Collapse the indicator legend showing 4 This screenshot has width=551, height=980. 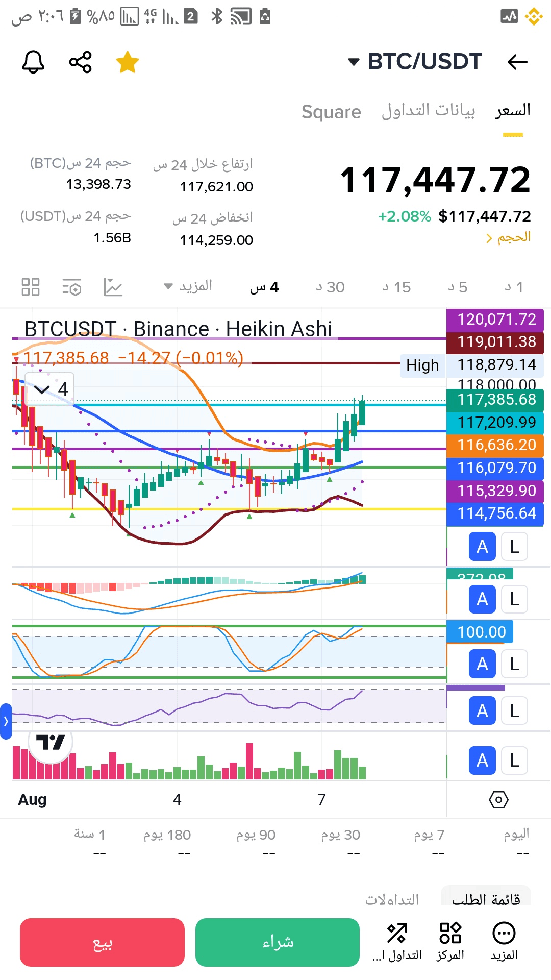click(50, 389)
